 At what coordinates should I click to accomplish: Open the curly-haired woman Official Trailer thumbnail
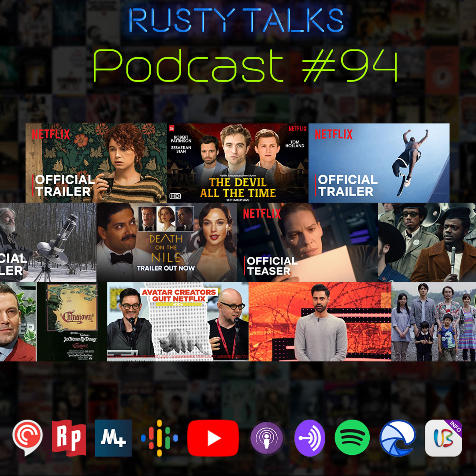click(96, 163)
